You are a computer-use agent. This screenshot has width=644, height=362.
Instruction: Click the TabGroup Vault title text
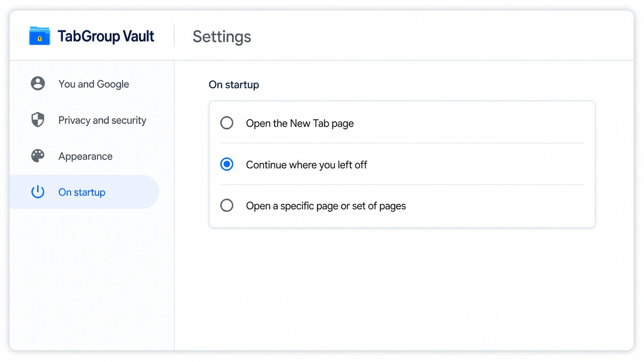tap(106, 36)
